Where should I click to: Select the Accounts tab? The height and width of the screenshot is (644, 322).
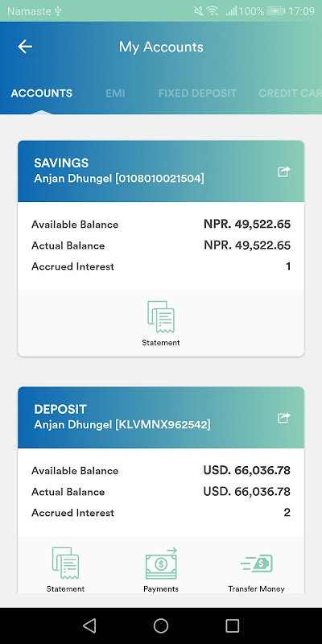[42, 93]
